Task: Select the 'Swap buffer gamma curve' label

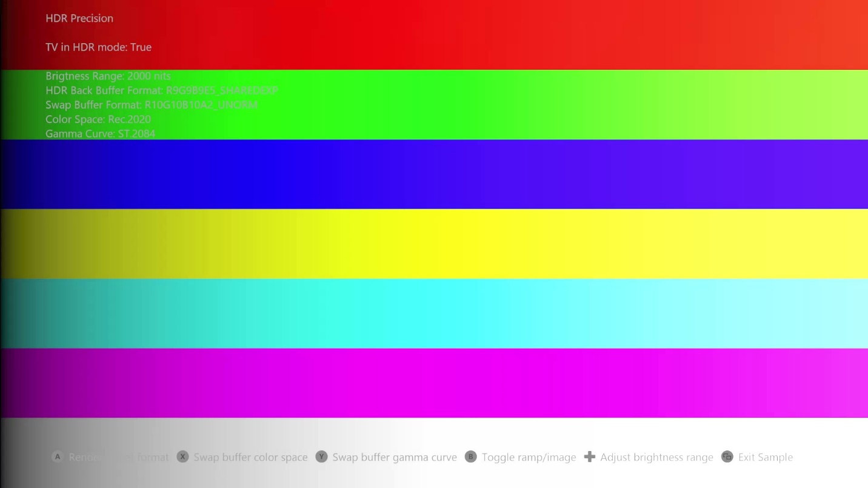Action: 395,457
